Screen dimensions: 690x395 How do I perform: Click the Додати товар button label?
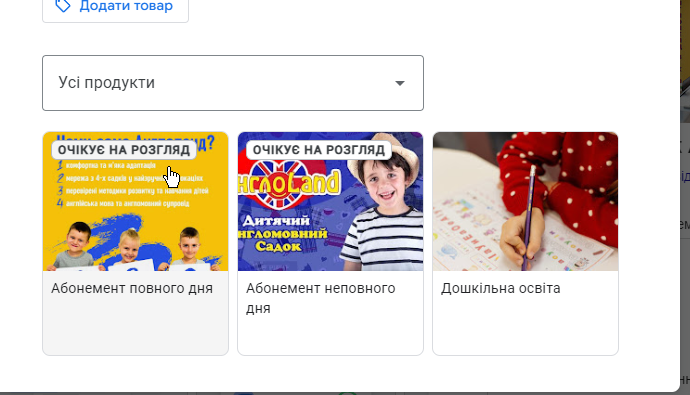tap(126, 6)
